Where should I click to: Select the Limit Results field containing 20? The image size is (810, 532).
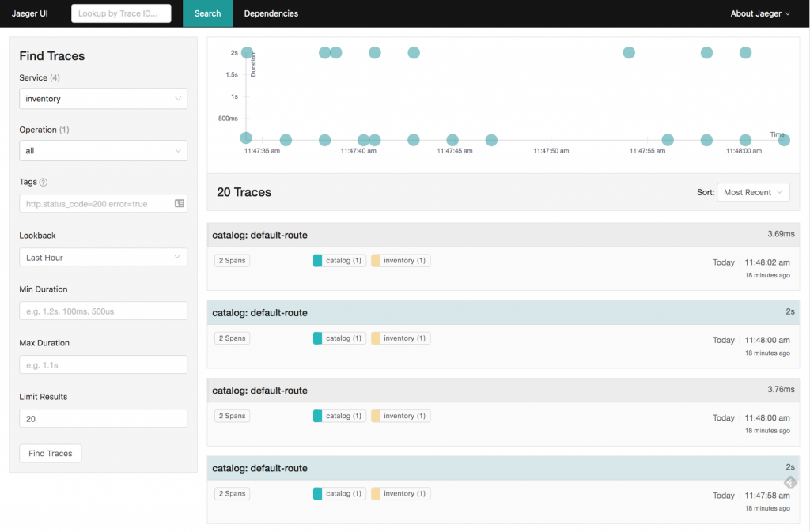(103, 419)
